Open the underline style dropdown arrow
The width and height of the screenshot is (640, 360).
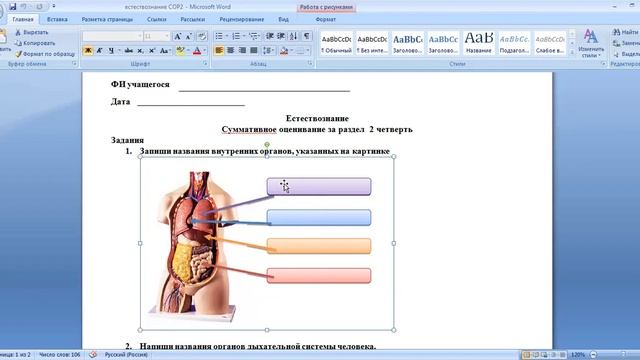pos(119,51)
